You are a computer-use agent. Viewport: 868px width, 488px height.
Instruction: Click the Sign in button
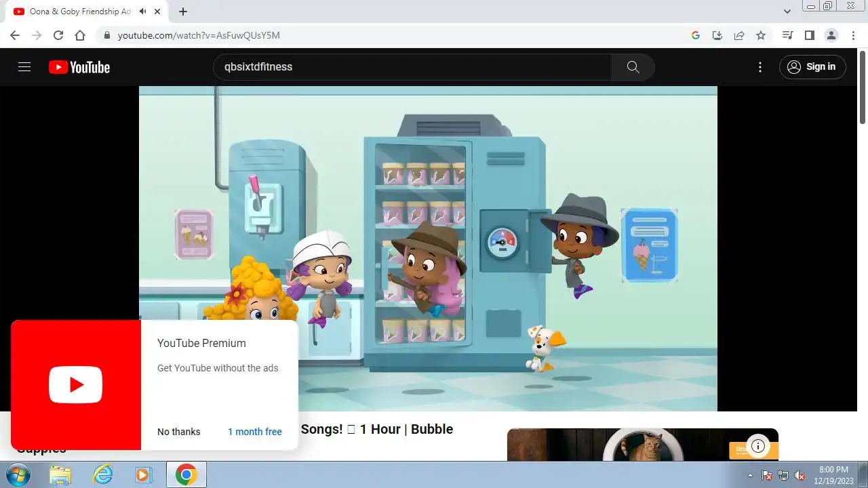tap(812, 66)
